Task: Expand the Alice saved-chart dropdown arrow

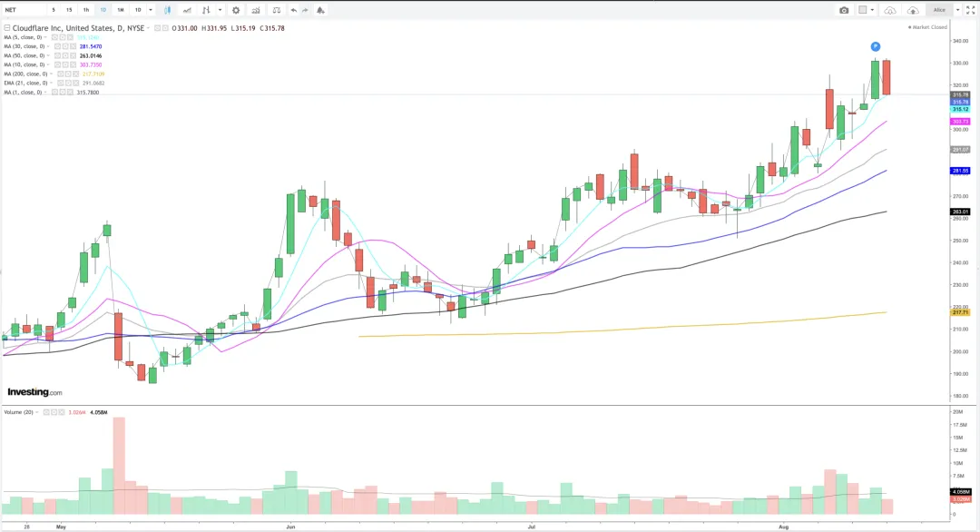Action: [957, 10]
